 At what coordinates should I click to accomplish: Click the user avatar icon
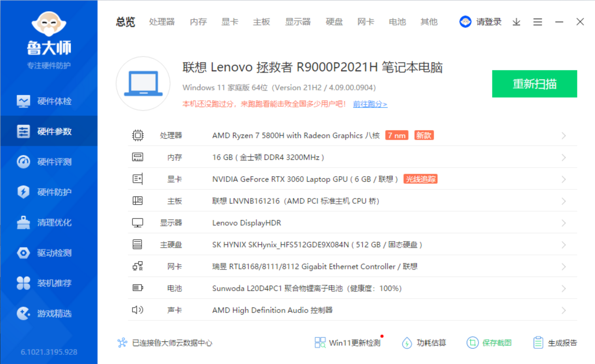click(465, 22)
